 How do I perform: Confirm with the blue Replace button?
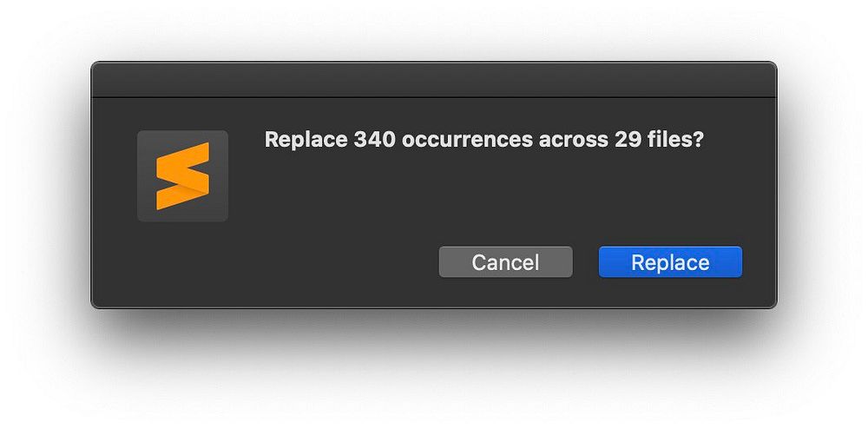click(x=670, y=261)
